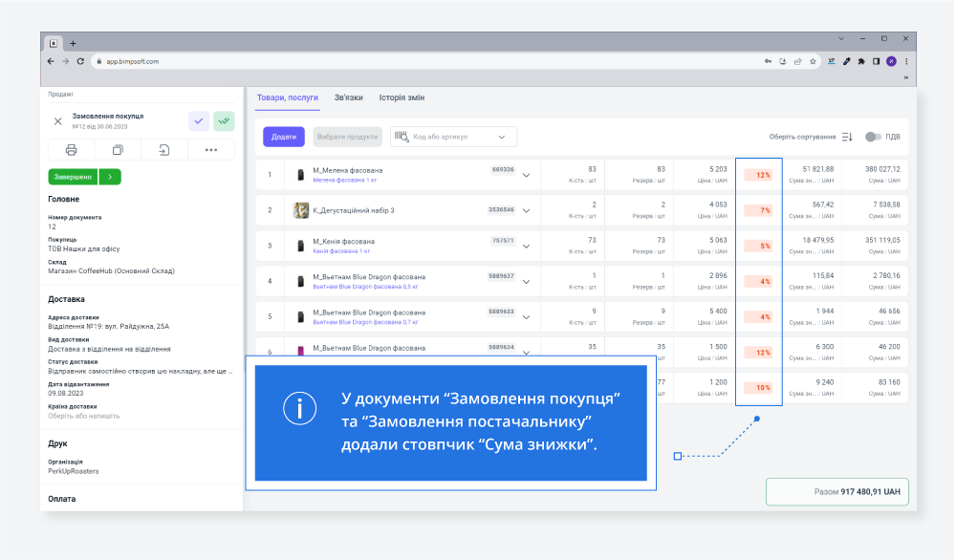Open the Історія змін tab

pos(402,97)
